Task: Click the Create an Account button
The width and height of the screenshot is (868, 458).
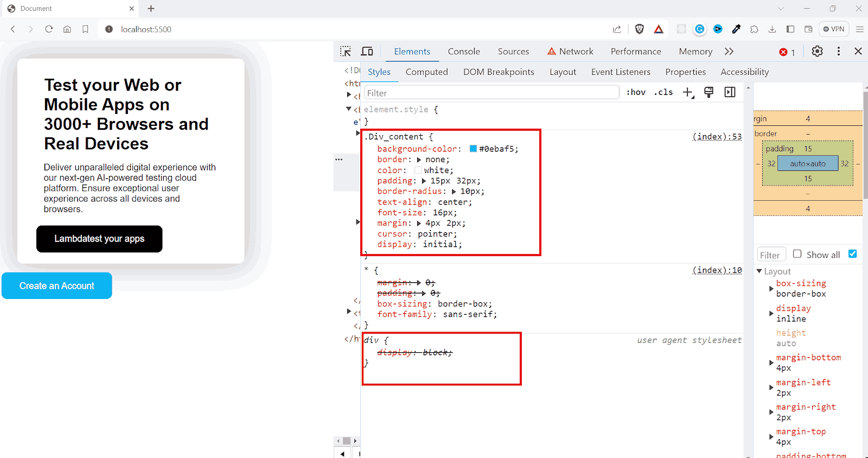Action: point(57,286)
